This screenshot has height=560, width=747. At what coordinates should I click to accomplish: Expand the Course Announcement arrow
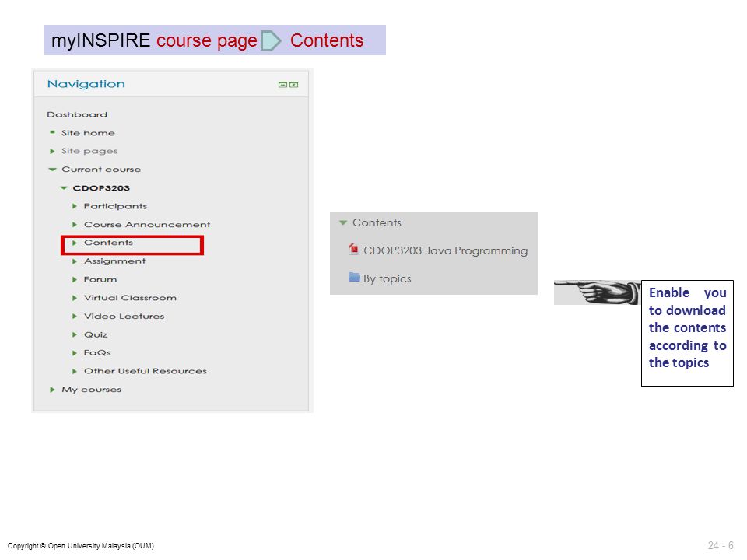[75, 225]
